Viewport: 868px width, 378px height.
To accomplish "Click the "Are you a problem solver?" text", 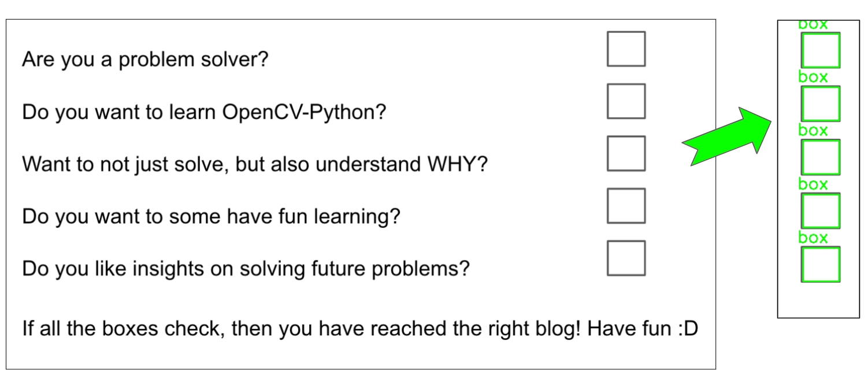I will pos(145,59).
